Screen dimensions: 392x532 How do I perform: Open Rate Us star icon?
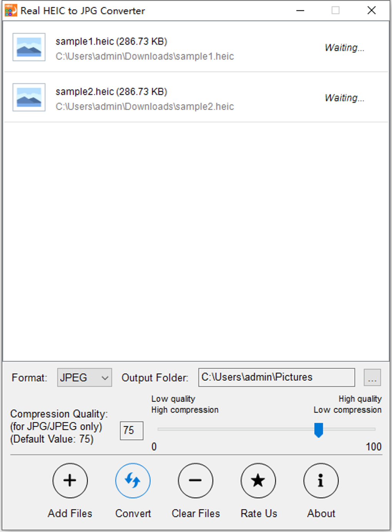(258, 480)
